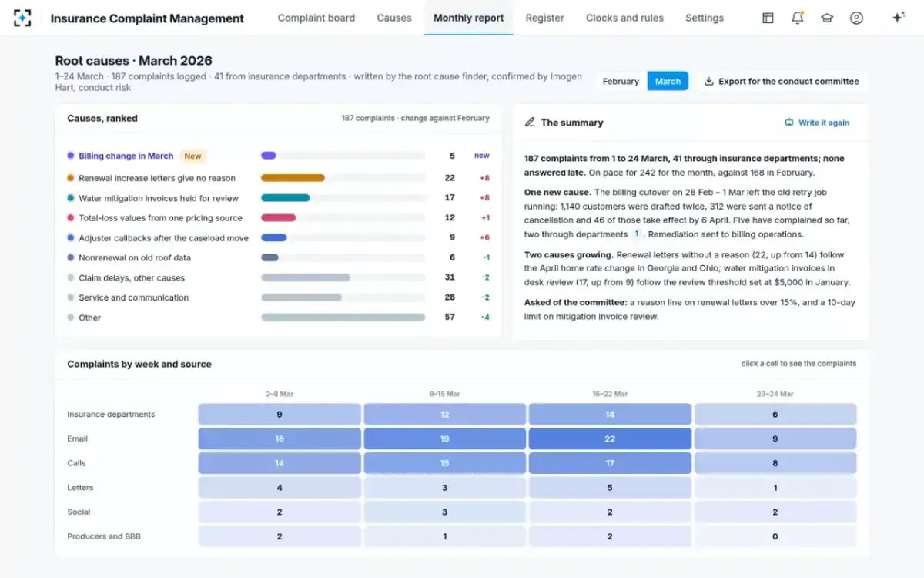This screenshot has width=924, height=578.
Task: Open Social cell for 9–15 Mar
Action: 444,512
